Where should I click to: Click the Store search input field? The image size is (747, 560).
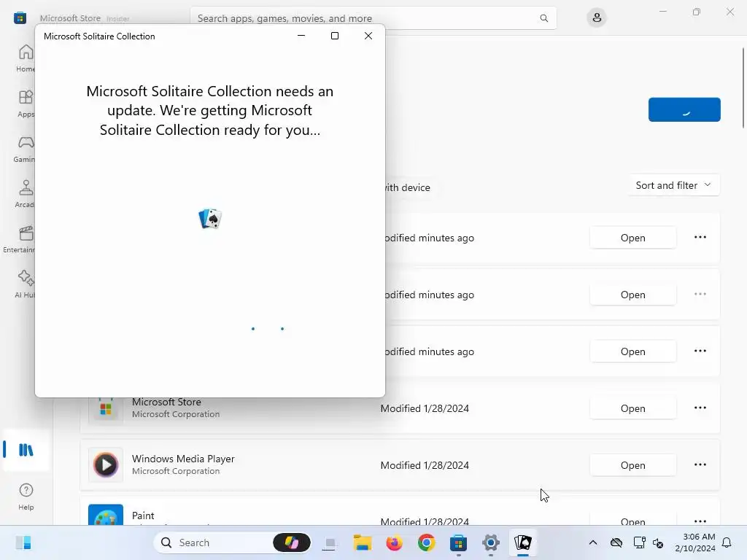[373, 18]
